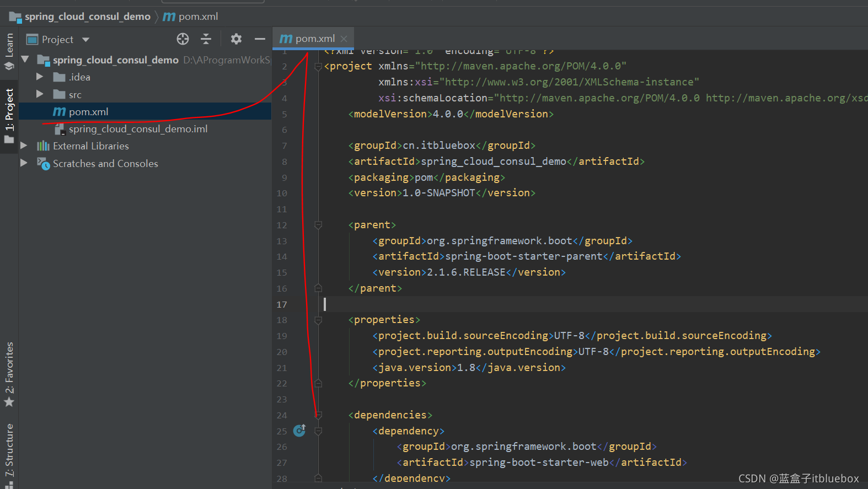Fold the dependency block at line 25
Screen dimensions: 868x489
coord(318,431)
